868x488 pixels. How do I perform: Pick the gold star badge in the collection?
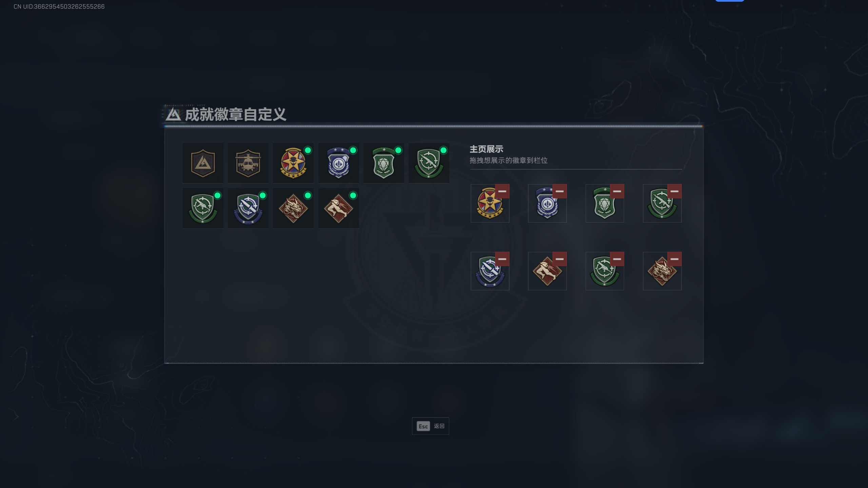[293, 163]
